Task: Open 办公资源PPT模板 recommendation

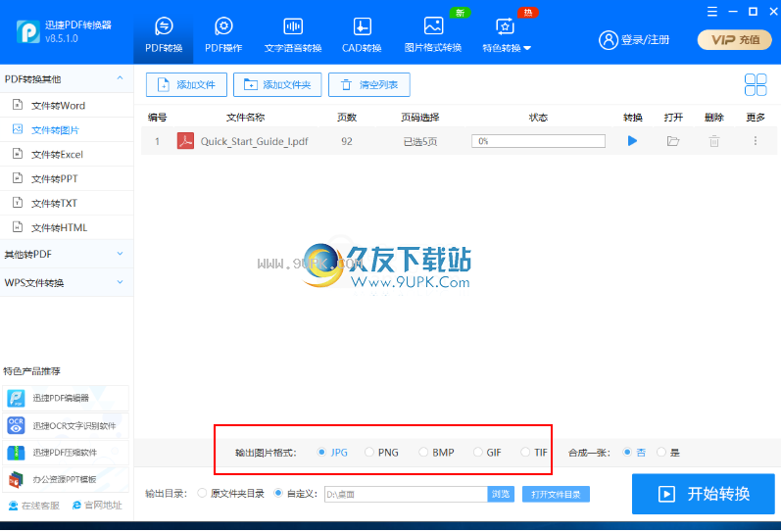Action: (x=66, y=479)
